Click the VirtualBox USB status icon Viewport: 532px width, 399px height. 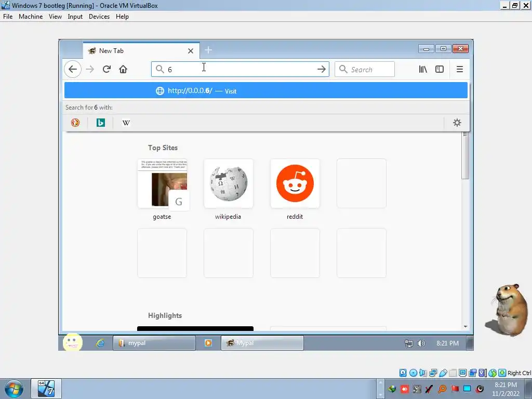[443, 373]
